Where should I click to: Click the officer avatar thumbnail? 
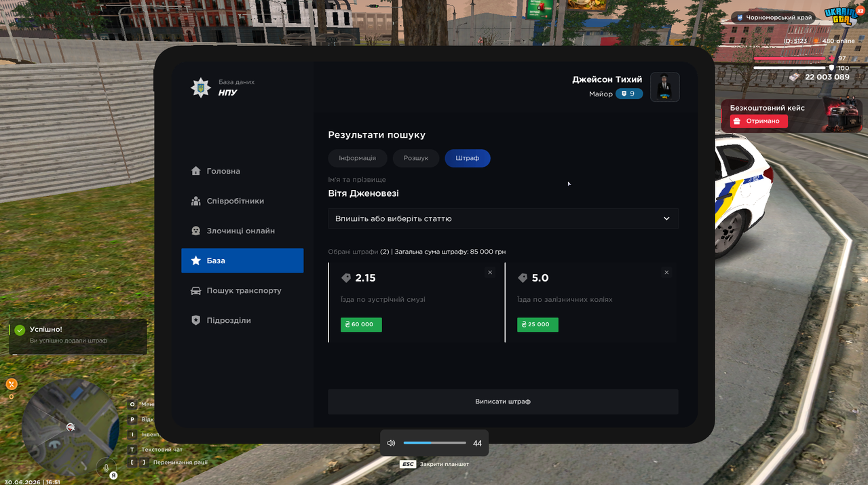[665, 87]
